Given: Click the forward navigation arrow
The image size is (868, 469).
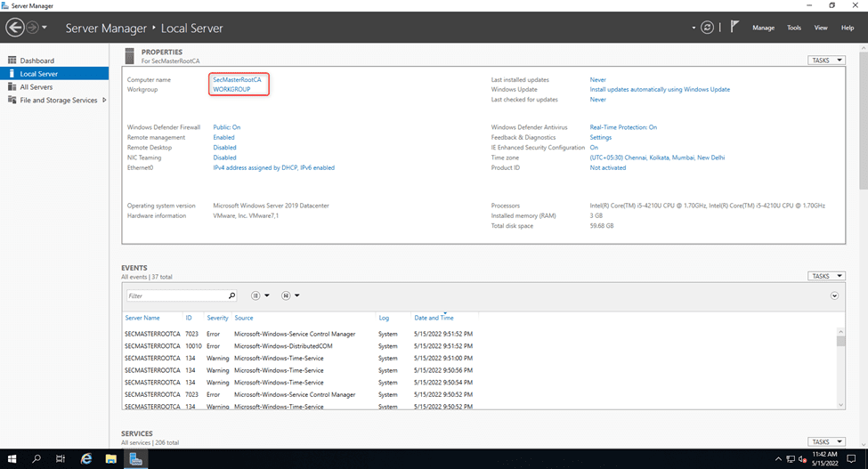Looking at the screenshot, I should point(33,27).
